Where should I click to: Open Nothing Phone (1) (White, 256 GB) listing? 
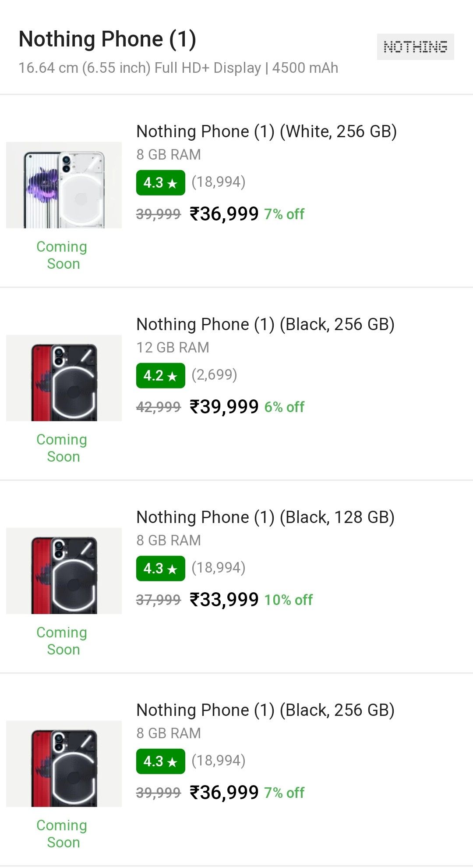pyautogui.click(x=267, y=130)
